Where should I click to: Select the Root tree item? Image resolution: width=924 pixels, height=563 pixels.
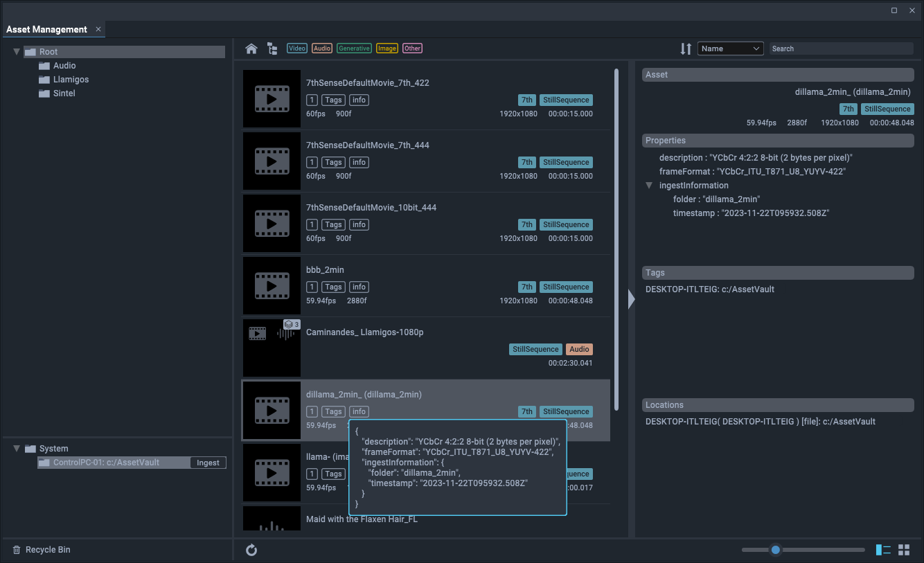(124, 52)
